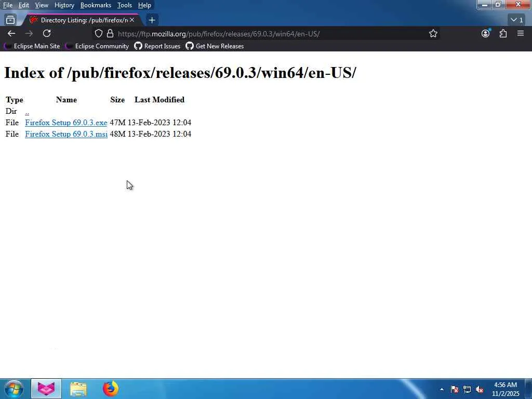
Task: Click the taskbar clock and date
Action: click(506, 389)
